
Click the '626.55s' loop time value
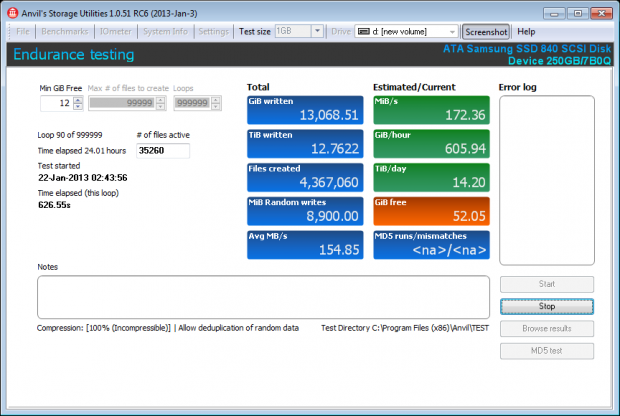coord(54,205)
